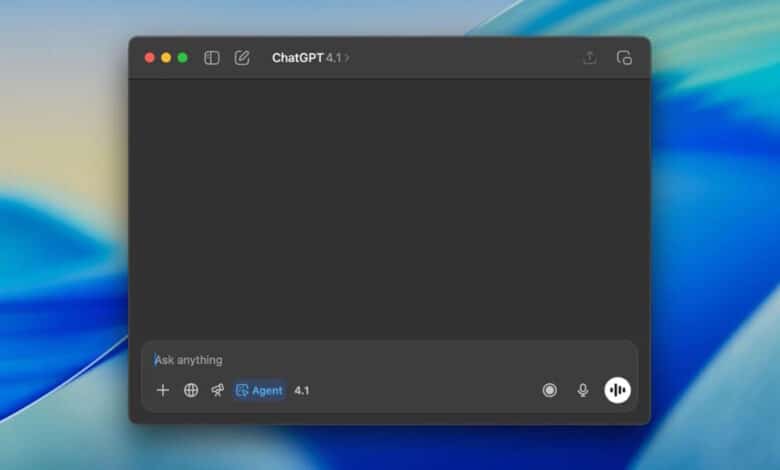Toggle the sidebar panel icon
780x470 pixels.
click(212, 58)
